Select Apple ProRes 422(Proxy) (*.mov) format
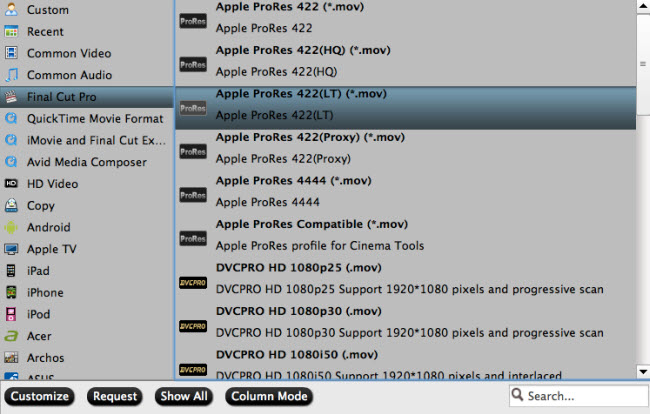650x414 pixels. (x=405, y=151)
